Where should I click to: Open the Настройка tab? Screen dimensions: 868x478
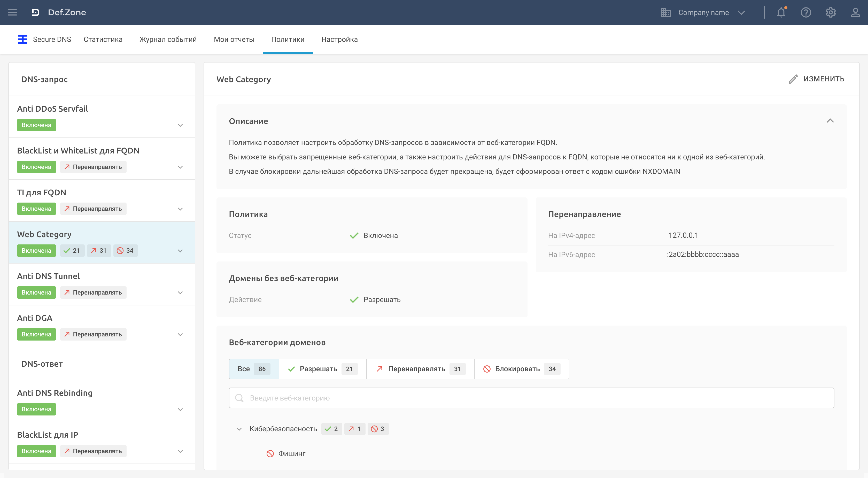click(339, 40)
